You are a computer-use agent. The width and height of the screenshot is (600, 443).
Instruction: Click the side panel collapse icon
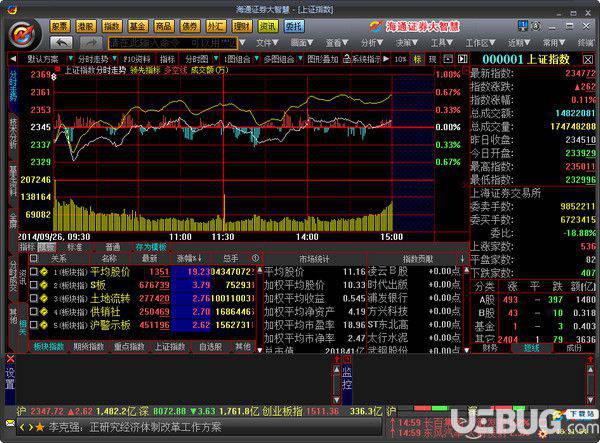point(463,59)
